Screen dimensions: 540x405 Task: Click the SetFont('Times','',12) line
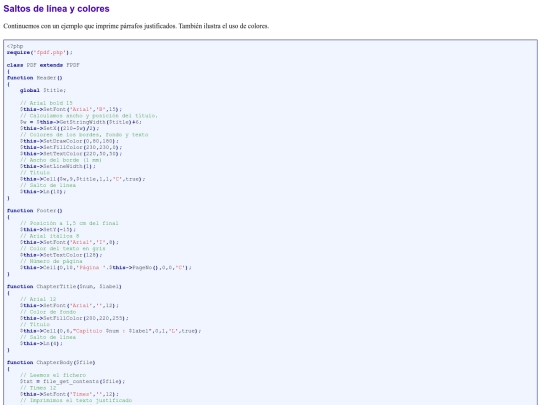pyautogui.click(x=69, y=394)
